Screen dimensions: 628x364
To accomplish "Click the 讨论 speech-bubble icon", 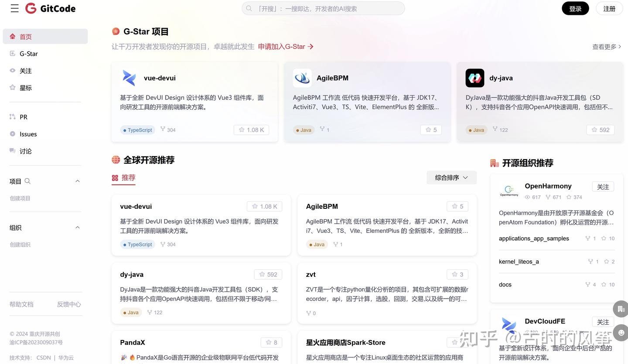I will pyautogui.click(x=14, y=151).
